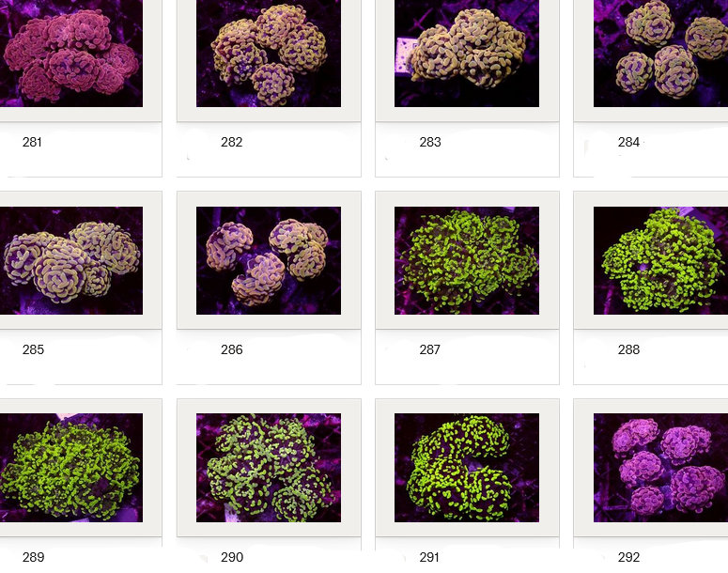Open coral thumbnail number 282
728x573 pixels.
269,54
